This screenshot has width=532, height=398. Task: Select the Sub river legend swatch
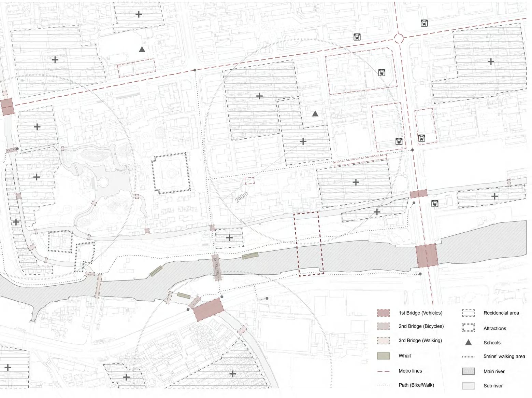click(468, 386)
